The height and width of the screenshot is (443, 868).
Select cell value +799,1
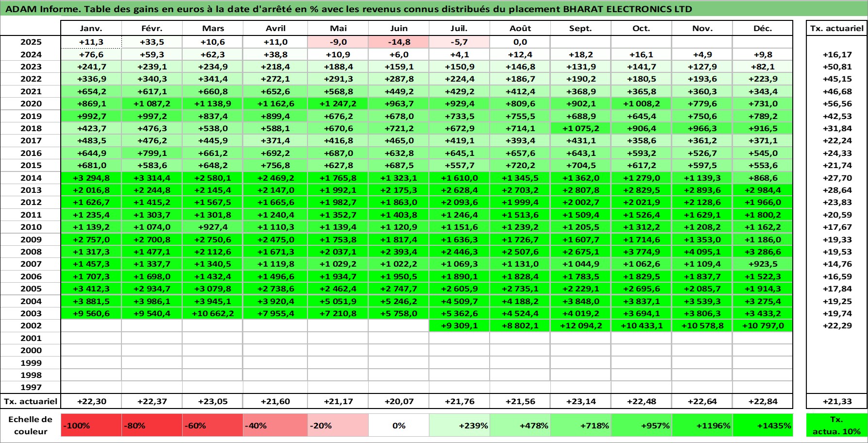152,153
